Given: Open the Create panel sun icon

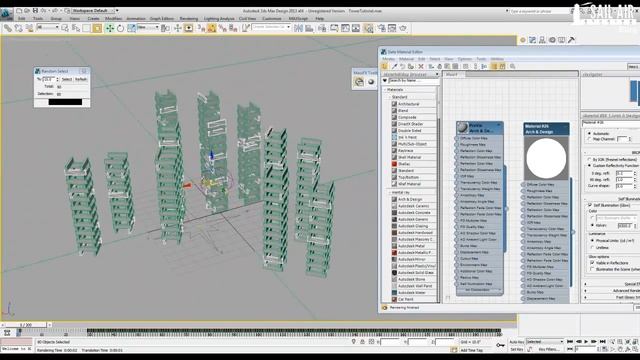Looking at the screenshot, I should pyautogui.click(x=522, y=40).
